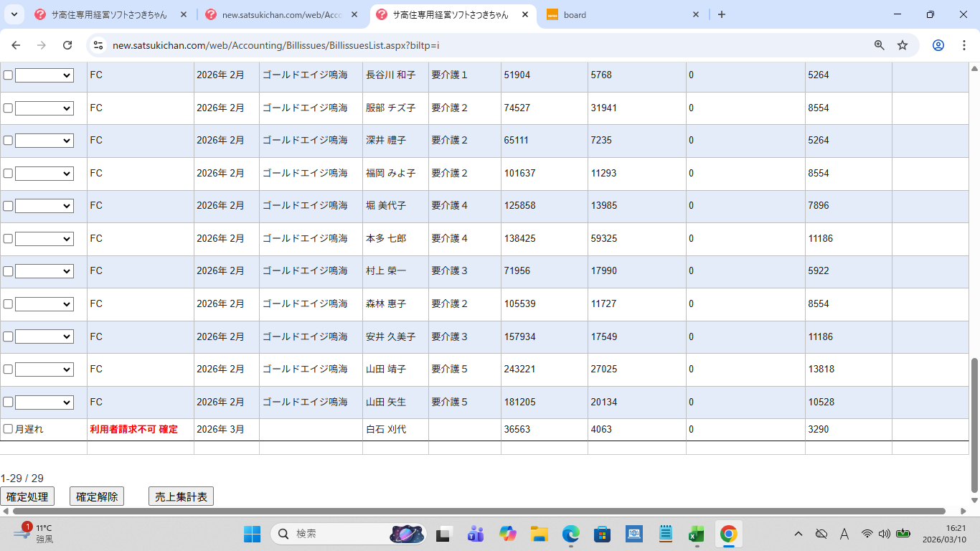The image size is (980, 551).
Task: Open File Explorer from the taskbar
Action: [539, 534]
